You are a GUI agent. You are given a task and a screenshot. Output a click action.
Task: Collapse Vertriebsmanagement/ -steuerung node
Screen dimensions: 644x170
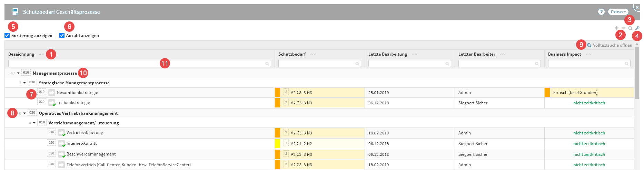[x=34, y=123]
